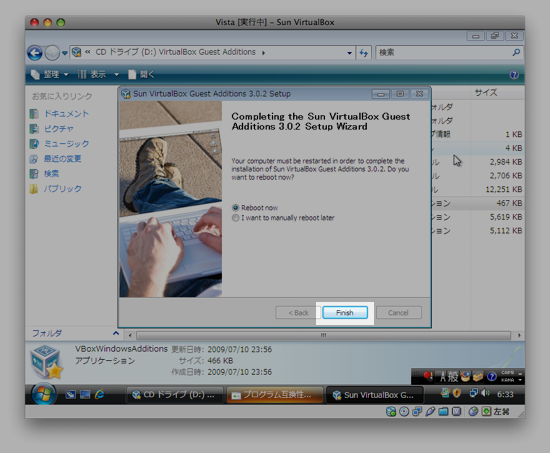Click the Cancel button in setup

399,313
